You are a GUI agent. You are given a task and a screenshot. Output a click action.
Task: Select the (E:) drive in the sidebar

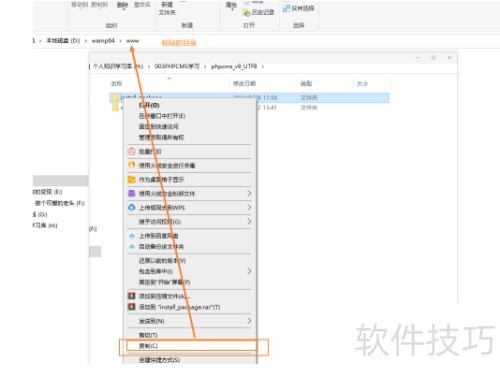pos(48,192)
